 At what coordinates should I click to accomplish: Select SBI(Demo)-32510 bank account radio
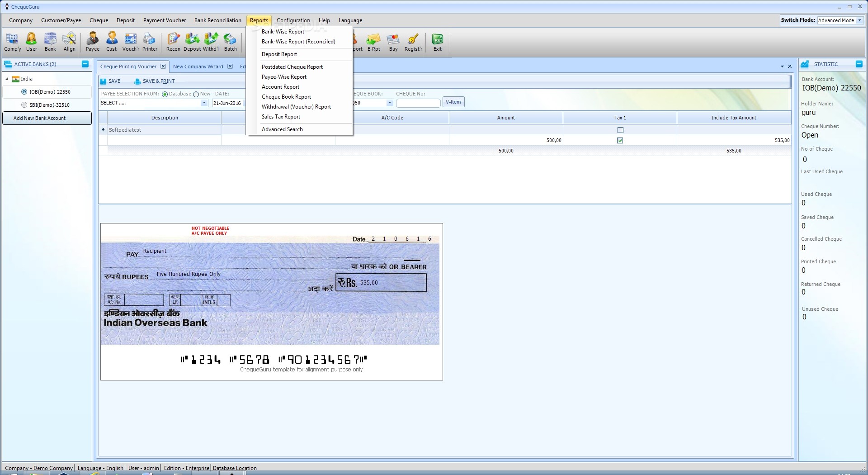click(x=24, y=105)
